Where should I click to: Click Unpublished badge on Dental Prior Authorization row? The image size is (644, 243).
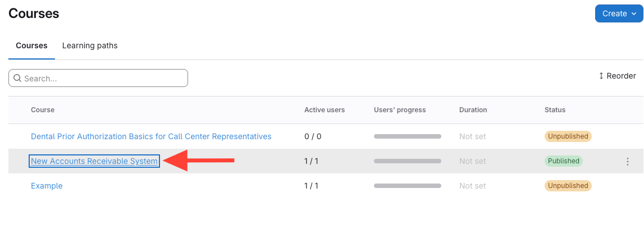(x=568, y=136)
